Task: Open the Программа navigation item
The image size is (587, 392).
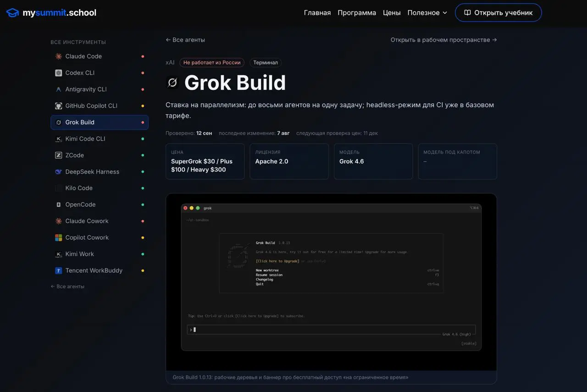Action: [x=357, y=13]
